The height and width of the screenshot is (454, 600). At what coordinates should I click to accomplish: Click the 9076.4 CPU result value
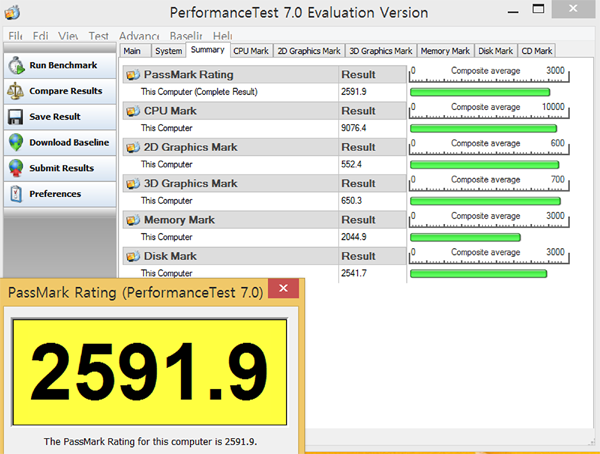(x=354, y=128)
